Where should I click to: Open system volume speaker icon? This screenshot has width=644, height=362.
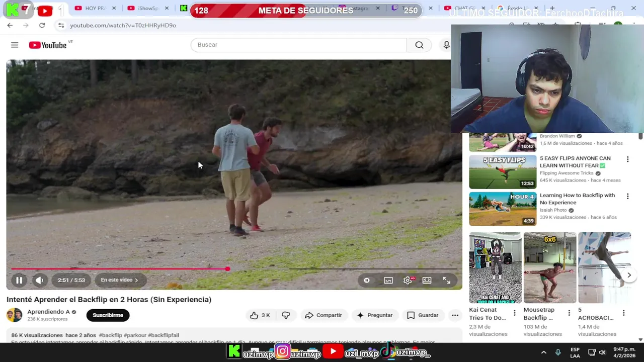point(603,352)
